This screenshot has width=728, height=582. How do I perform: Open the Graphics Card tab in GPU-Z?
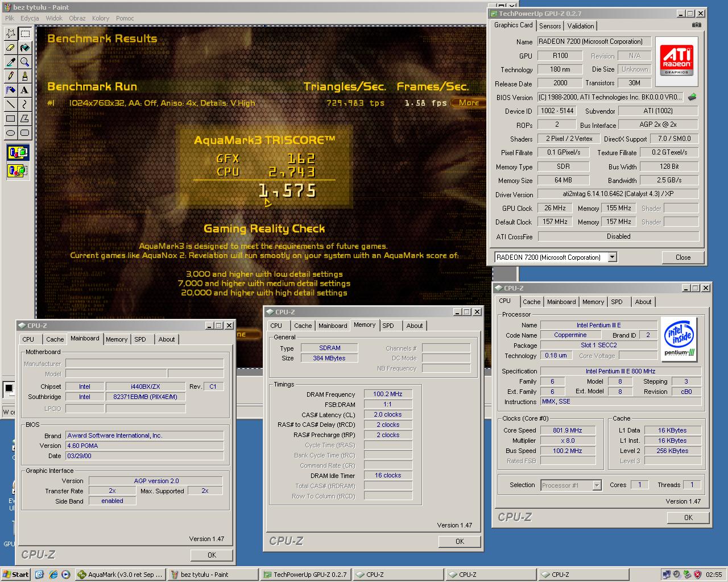[514, 25]
